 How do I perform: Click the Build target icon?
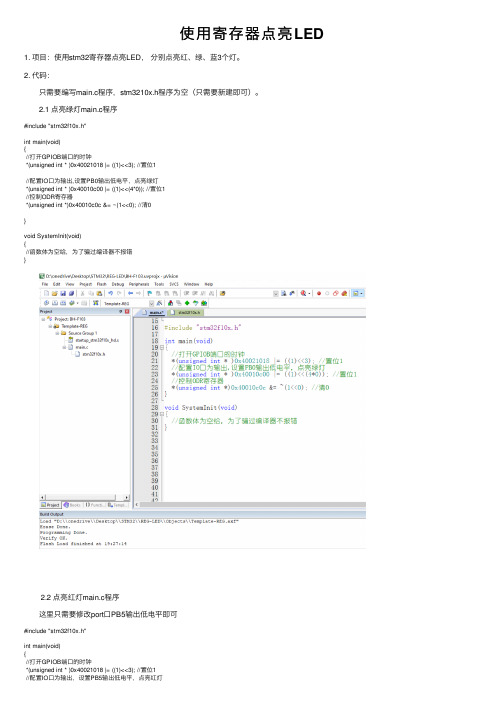[55, 303]
